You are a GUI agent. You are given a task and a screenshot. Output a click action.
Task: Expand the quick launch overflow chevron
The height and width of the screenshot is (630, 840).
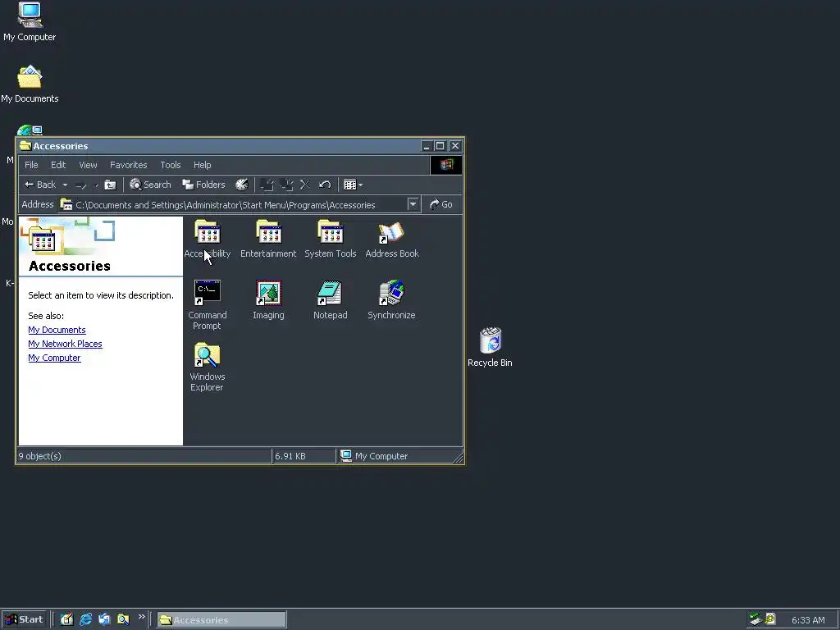141,617
